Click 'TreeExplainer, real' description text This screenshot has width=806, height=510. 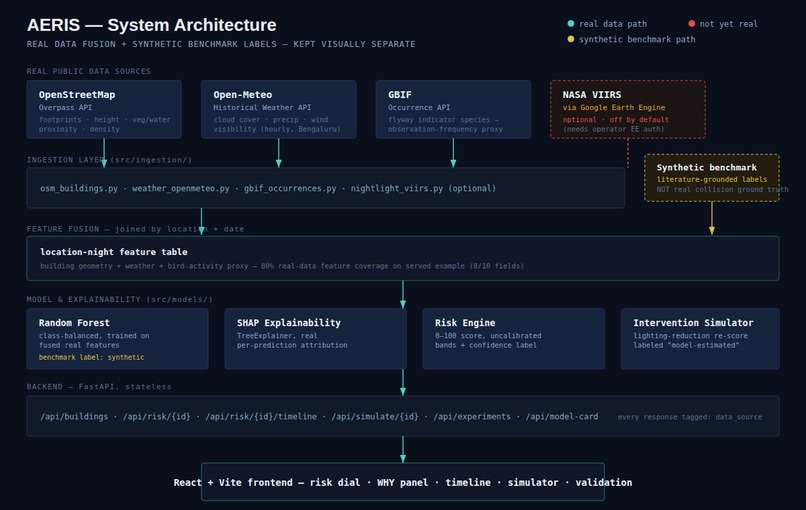click(277, 336)
